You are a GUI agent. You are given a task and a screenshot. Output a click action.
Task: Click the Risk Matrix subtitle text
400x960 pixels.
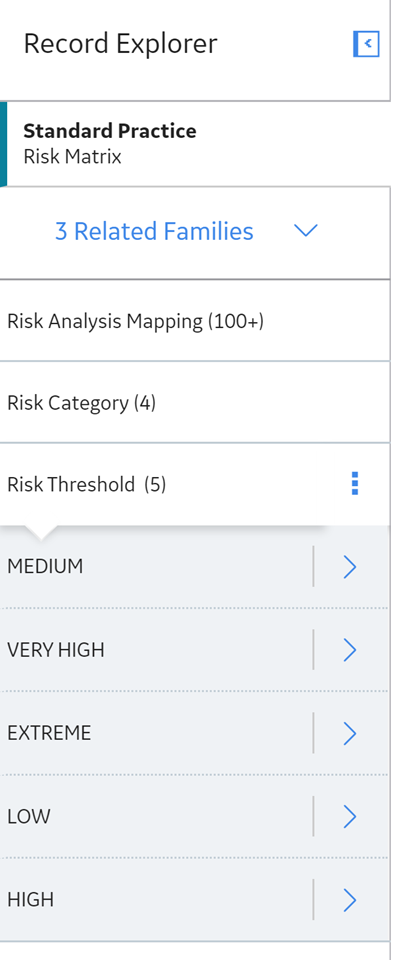pyautogui.click(x=72, y=157)
